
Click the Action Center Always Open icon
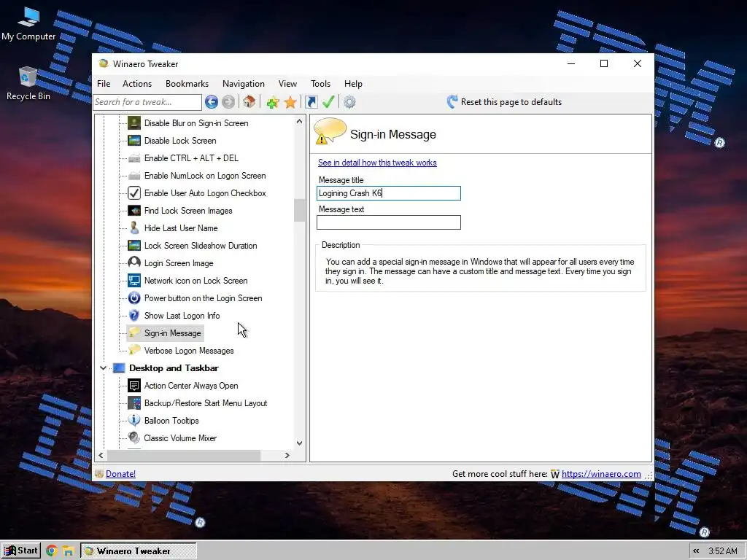(134, 386)
